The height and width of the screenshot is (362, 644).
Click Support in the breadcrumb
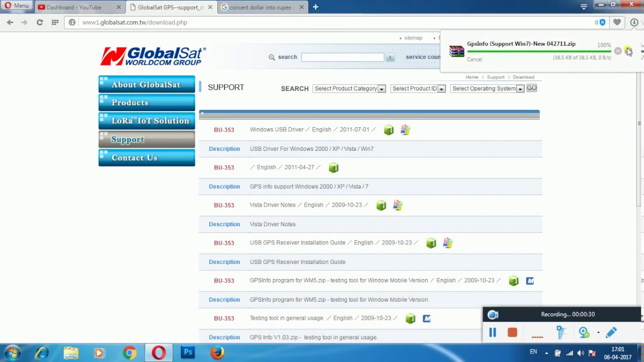click(496, 77)
